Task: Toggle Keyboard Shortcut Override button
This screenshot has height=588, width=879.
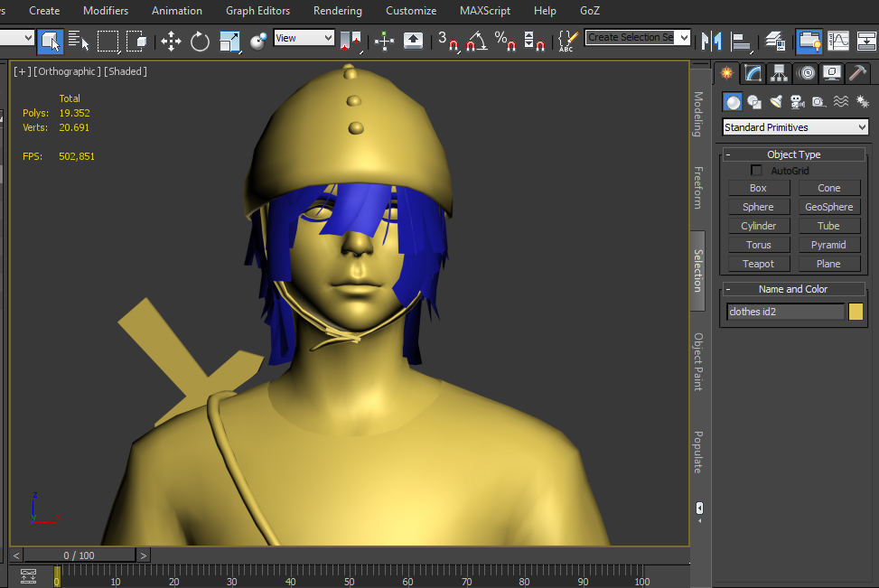Action: [x=413, y=42]
